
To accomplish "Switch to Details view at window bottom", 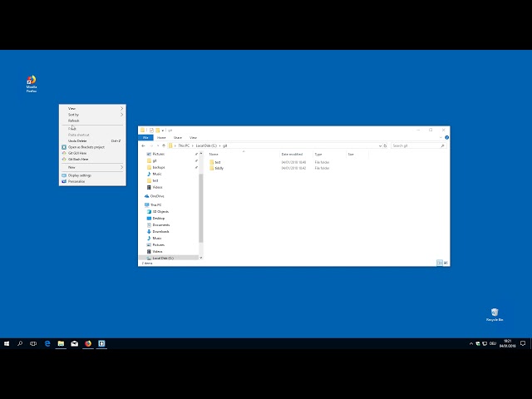I will click(x=440, y=263).
